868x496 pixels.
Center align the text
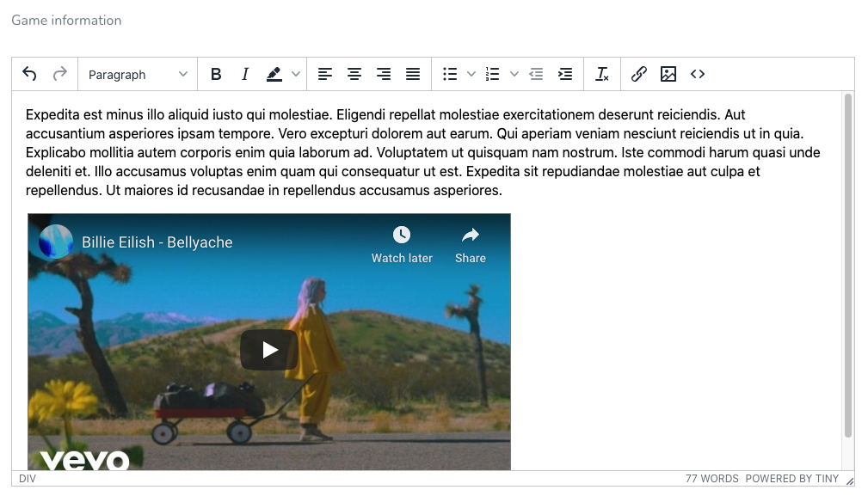(354, 75)
